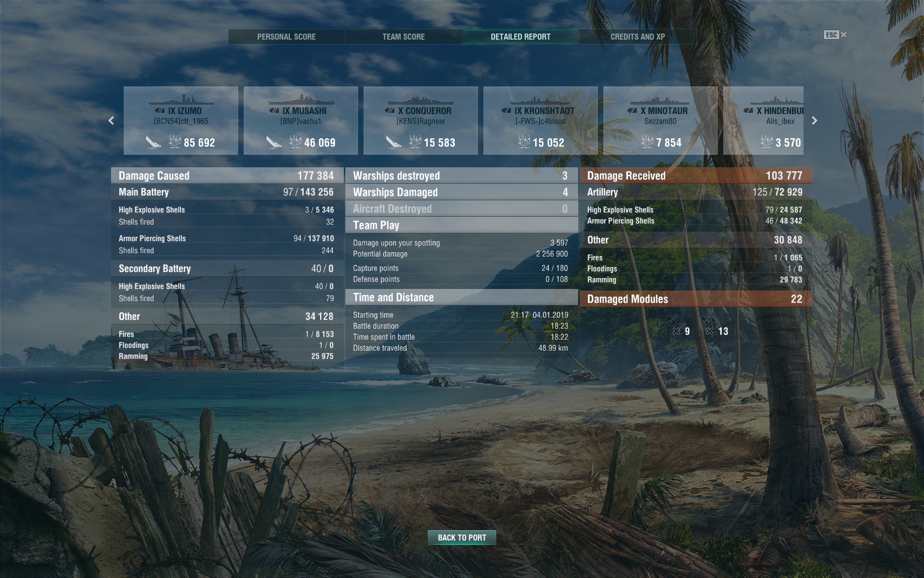The image size is (924, 578).
Task: Select the X Minotaur ship card
Action: [660, 120]
